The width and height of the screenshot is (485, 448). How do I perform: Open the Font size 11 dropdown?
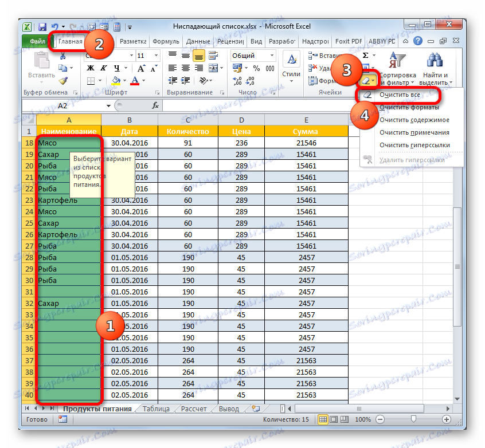click(156, 56)
